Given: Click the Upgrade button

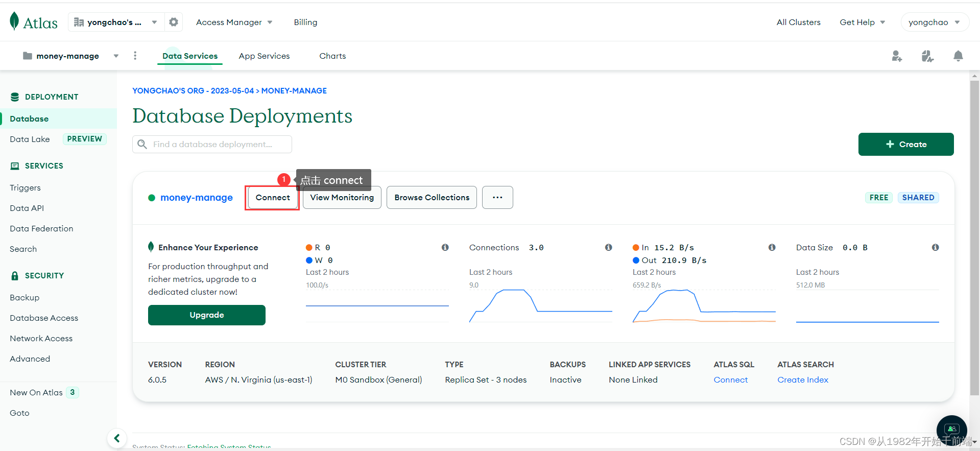Looking at the screenshot, I should 207,315.
